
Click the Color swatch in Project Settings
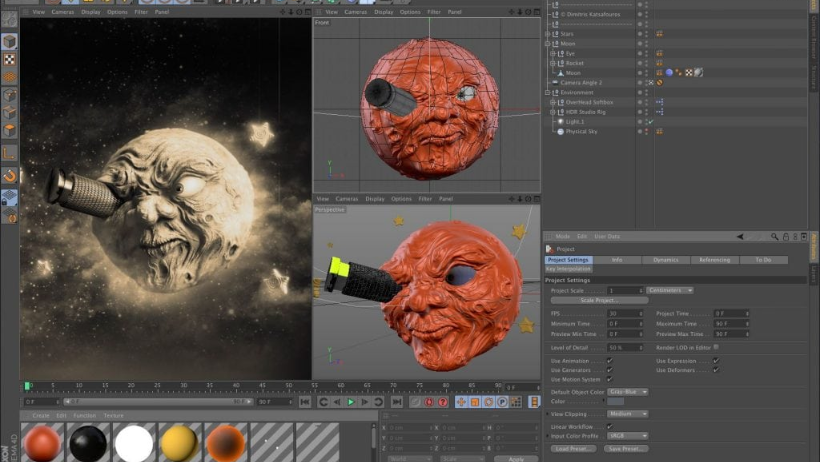click(616, 401)
